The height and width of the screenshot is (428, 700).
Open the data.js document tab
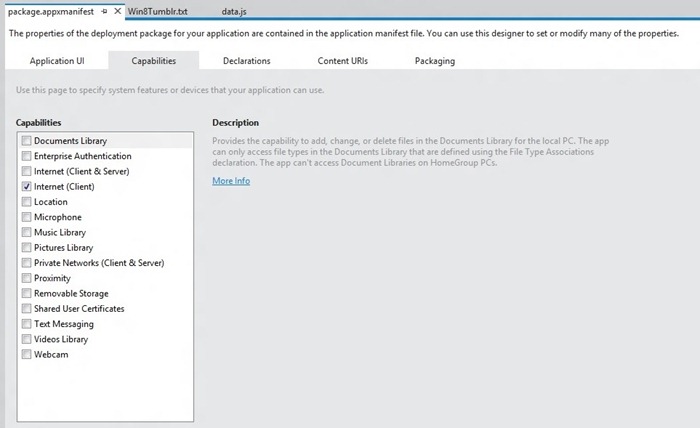[x=234, y=12]
